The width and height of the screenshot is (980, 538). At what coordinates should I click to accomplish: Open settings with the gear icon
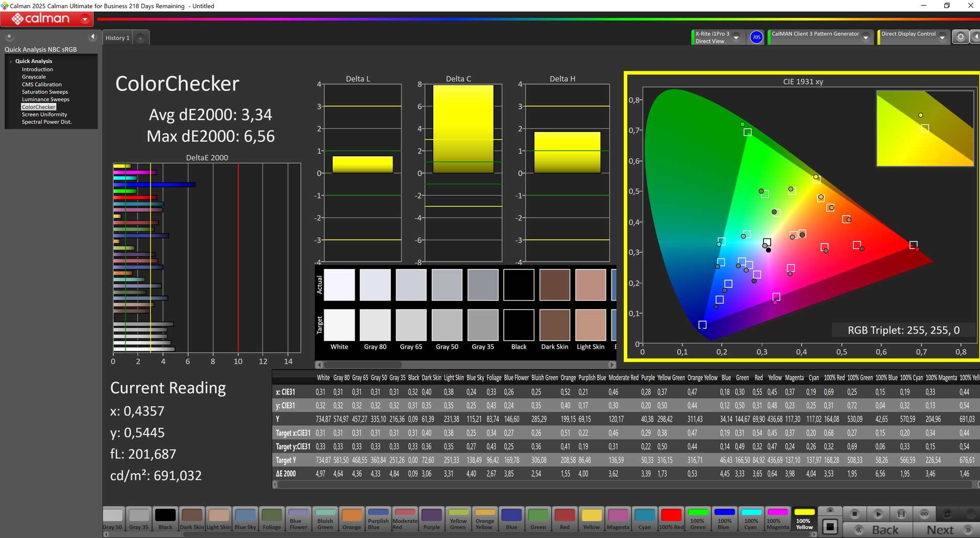pos(960,37)
